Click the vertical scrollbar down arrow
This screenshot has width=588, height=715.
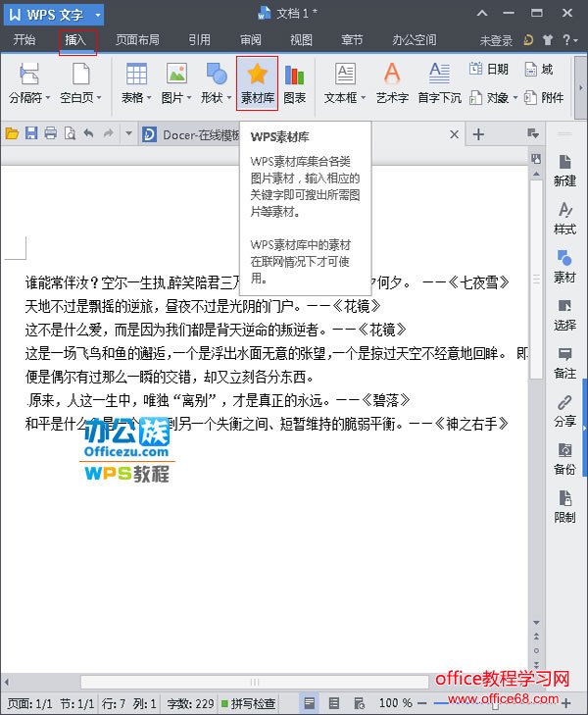click(536, 623)
